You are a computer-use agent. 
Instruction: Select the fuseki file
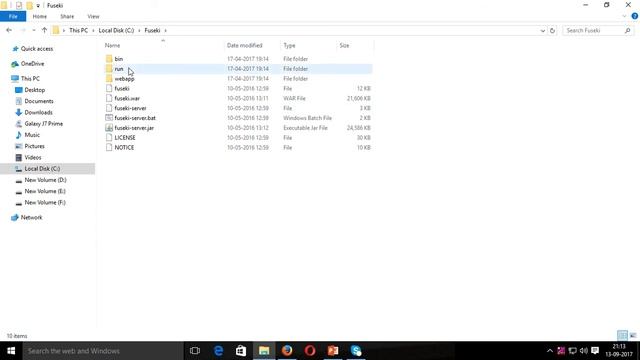(x=122, y=88)
